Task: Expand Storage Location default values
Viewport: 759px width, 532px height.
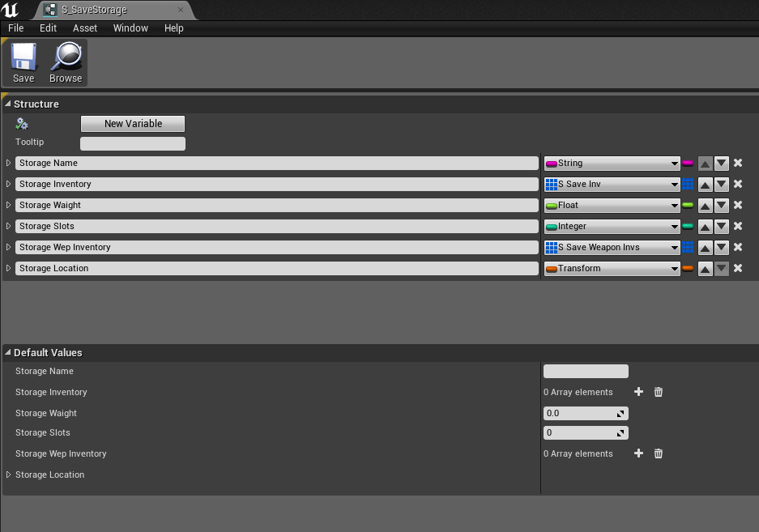Action: [x=8, y=475]
